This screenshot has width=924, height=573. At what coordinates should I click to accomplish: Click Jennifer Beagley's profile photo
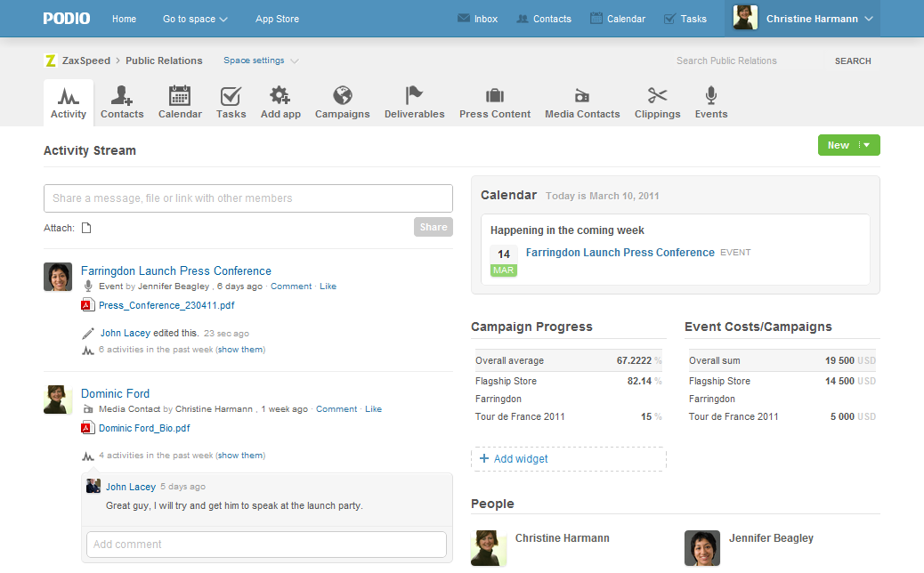click(701, 548)
